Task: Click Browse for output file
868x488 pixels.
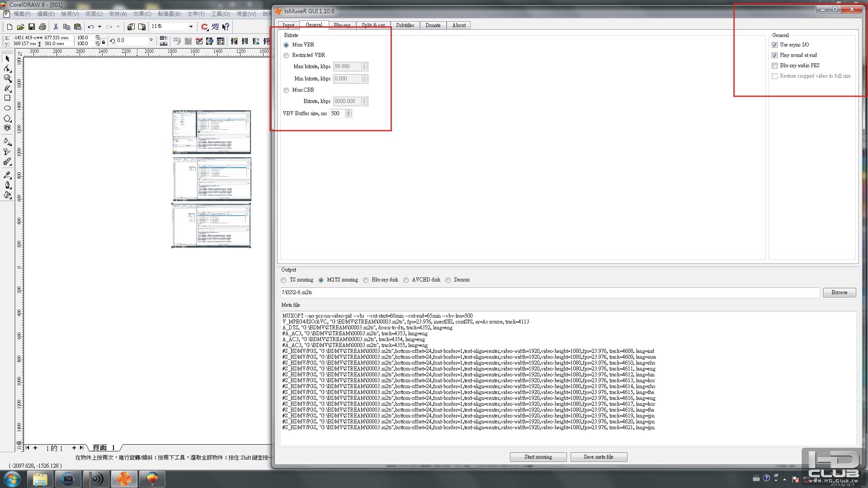Action: tap(839, 292)
